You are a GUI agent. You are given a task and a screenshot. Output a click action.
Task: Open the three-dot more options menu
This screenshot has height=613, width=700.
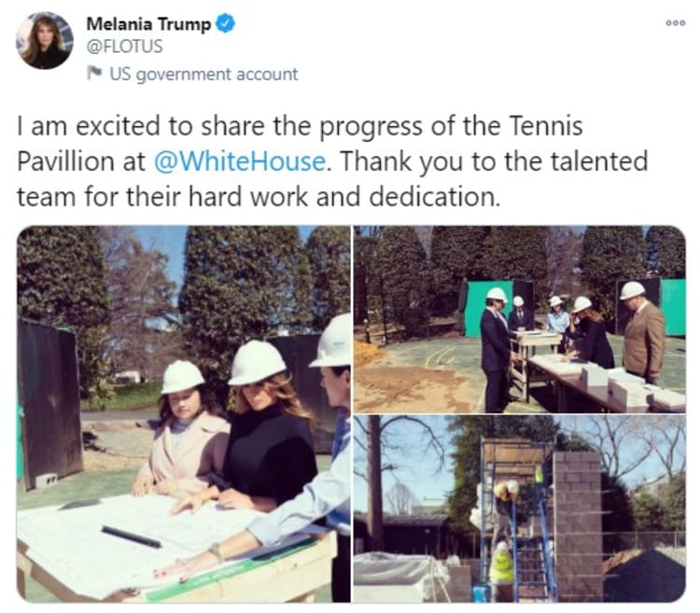tap(675, 23)
